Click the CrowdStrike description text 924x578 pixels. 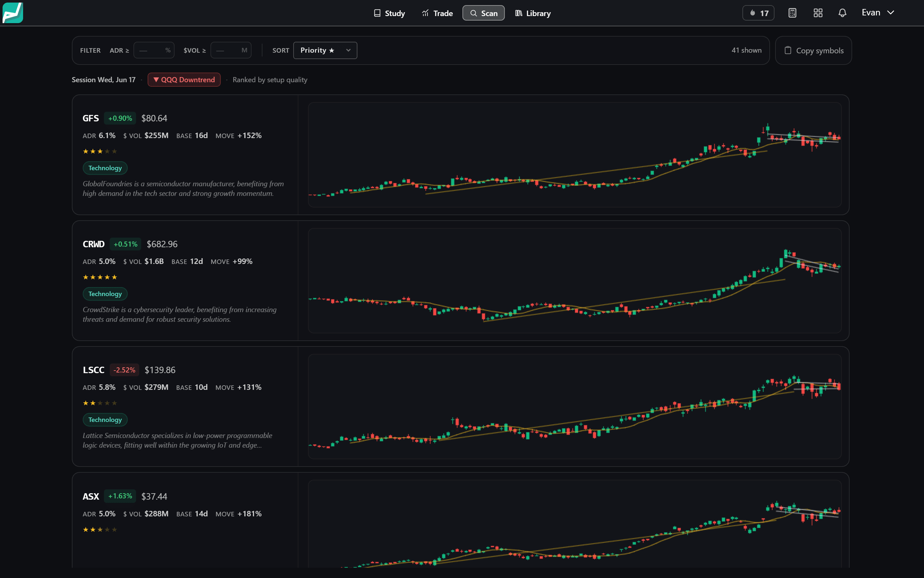click(x=179, y=314)
